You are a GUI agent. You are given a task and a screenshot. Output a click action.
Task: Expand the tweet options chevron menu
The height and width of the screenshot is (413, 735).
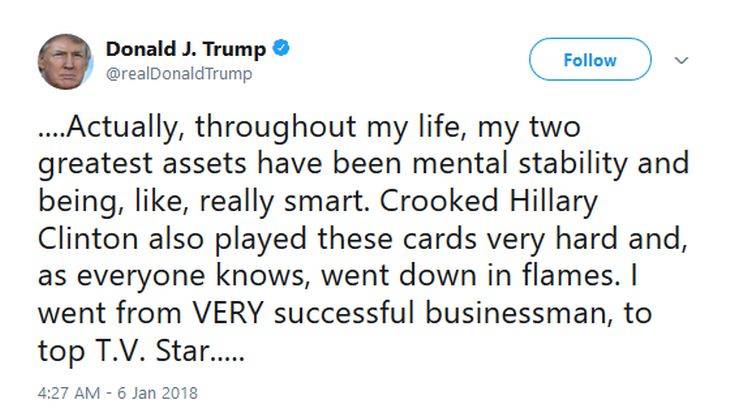[682, 61]
